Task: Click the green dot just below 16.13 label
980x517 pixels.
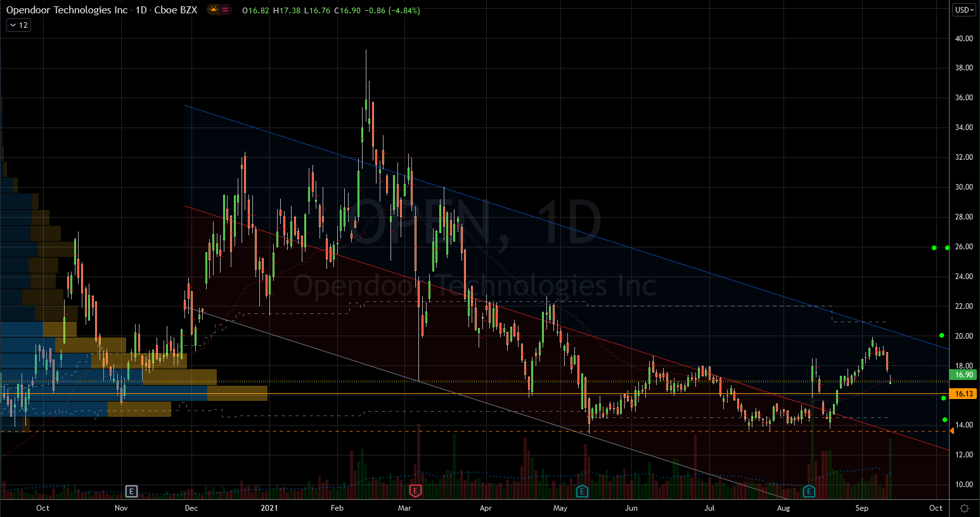Action: click(944, 398)
